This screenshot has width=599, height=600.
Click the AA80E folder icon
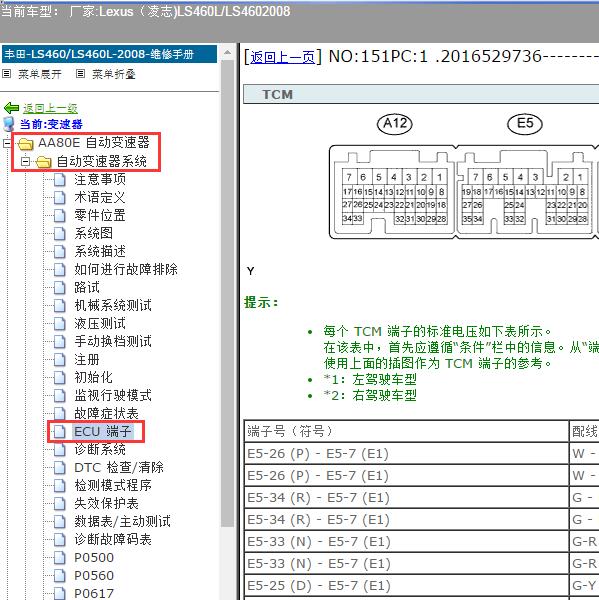tap(26, 144)
